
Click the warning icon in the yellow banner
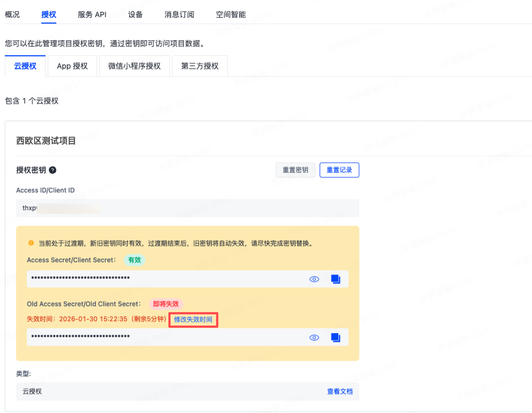[31, 242]
